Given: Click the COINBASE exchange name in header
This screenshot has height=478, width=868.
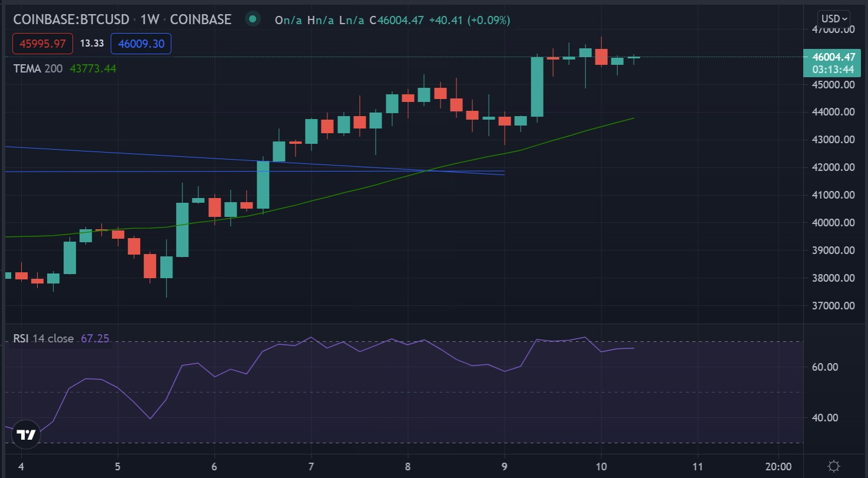Looking at the screenshot, I should (201, 19).
